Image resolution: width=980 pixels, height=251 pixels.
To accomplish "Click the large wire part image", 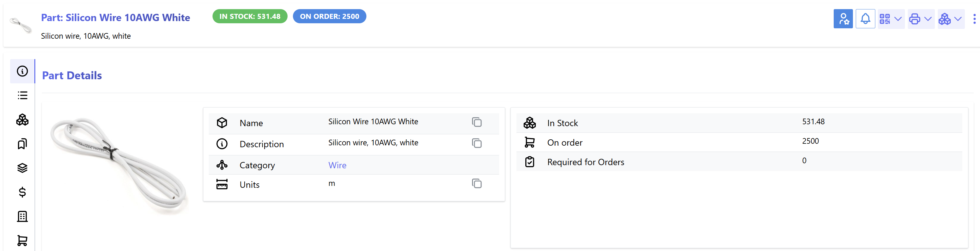I will click(x=119, y=165).
